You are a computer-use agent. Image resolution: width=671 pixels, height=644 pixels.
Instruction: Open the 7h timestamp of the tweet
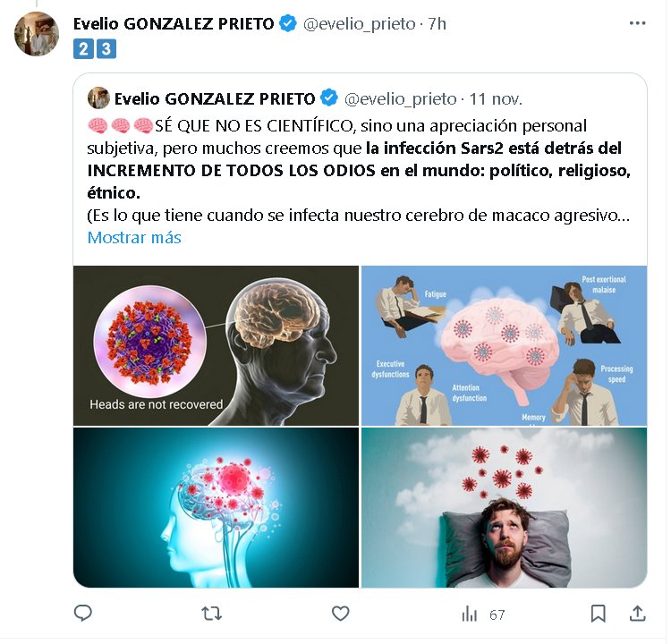point(437,24)
